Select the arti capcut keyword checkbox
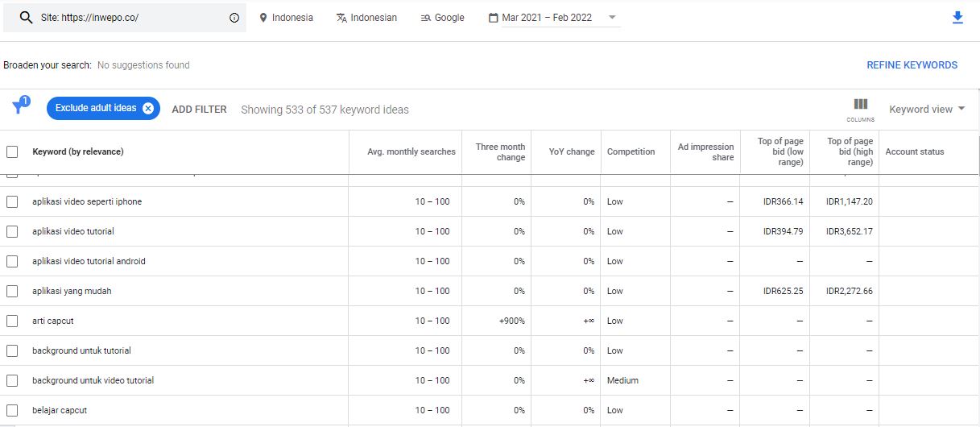Image resolution: width=980 pixels, height=427 pixels. (x=12, y=321)
